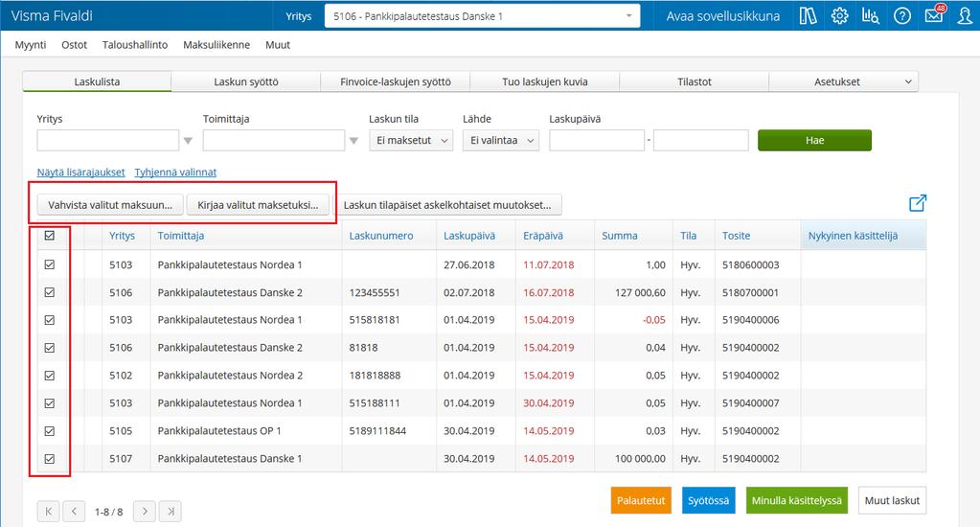Click the blue Syötössä button
Screen dimensions: 980x527
[x=709, y=501]
